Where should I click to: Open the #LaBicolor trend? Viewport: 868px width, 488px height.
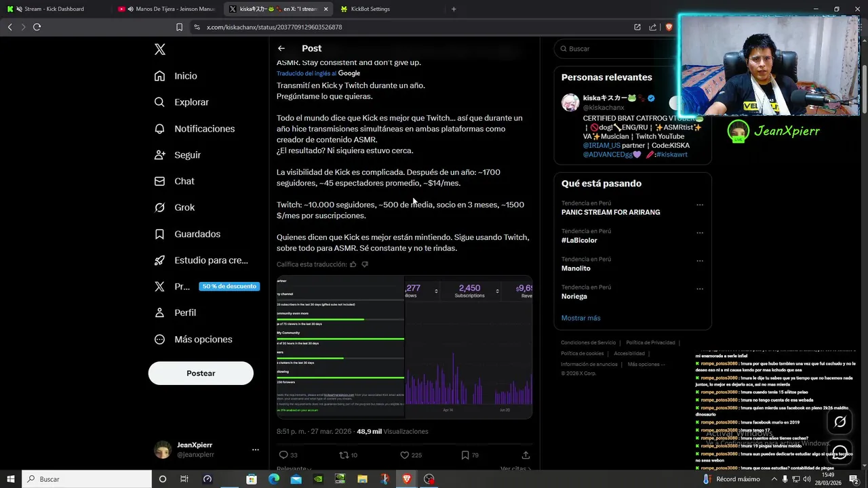(579, 241)
